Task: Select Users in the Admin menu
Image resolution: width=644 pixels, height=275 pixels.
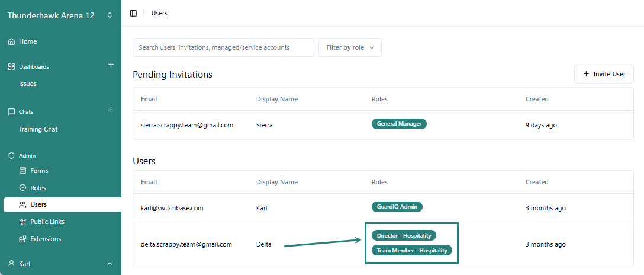Action: 38,204
